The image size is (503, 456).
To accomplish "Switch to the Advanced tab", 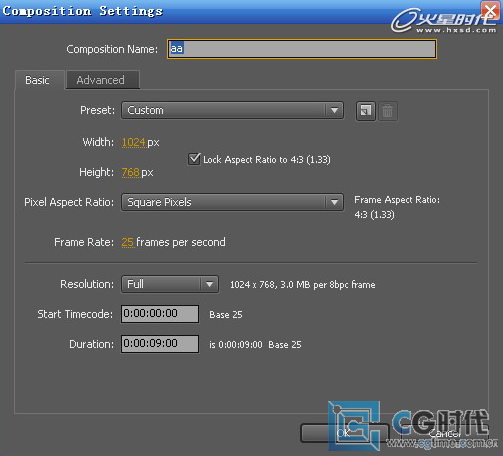I will point(103,80).
